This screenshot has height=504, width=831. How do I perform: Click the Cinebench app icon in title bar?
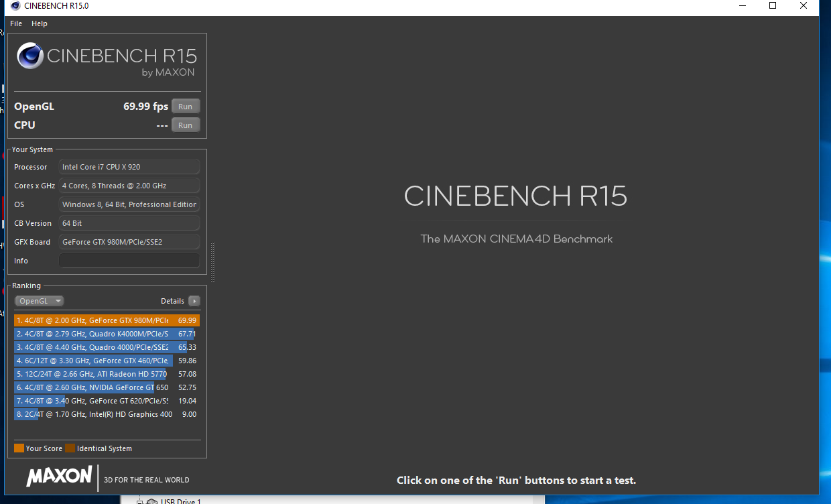coord(15,6)
